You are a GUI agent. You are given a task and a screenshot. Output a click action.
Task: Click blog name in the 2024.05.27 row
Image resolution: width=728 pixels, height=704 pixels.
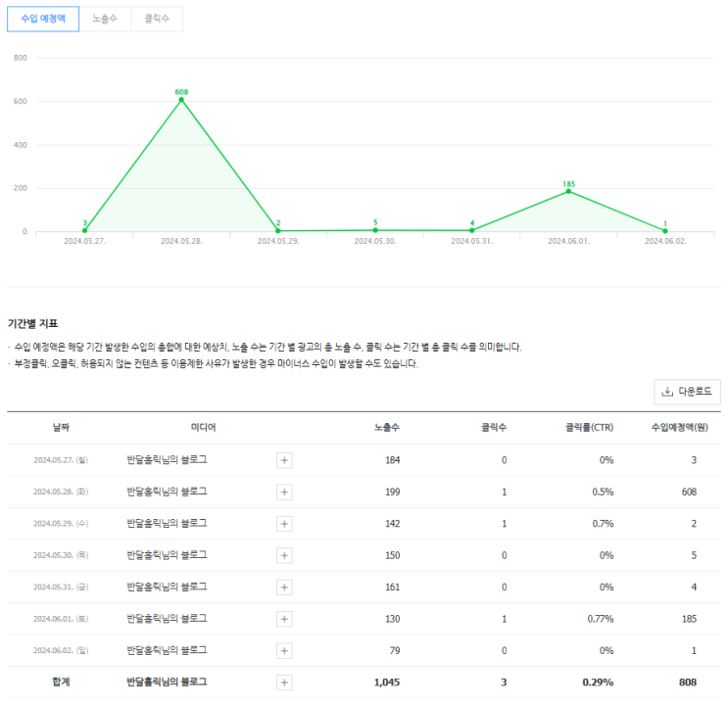click(167, 460)
